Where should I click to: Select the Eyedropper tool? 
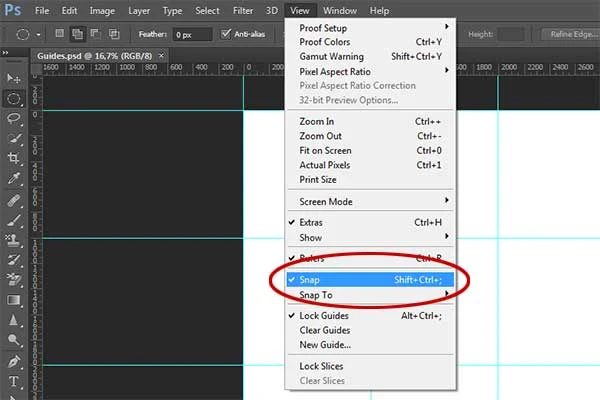[14, 178]
